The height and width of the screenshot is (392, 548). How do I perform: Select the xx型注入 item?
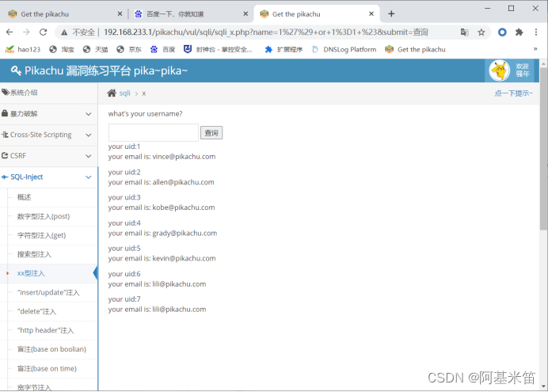[x=48, y=273]
